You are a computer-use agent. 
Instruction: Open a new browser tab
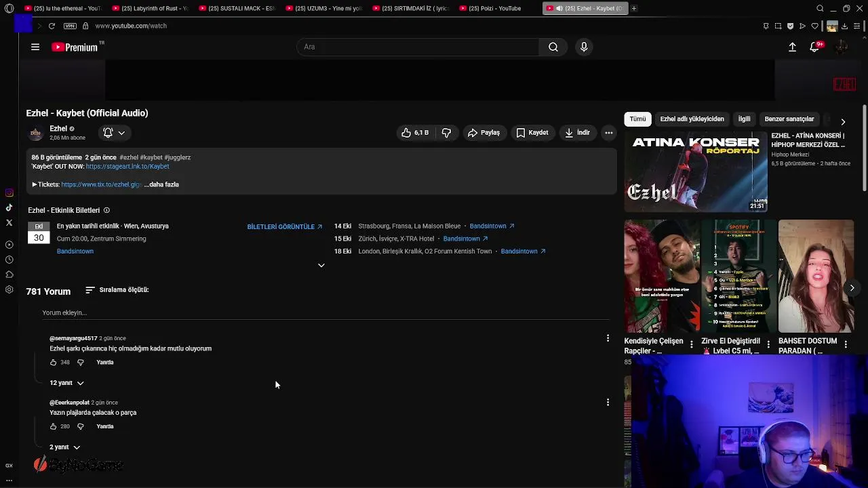point(634,8)
